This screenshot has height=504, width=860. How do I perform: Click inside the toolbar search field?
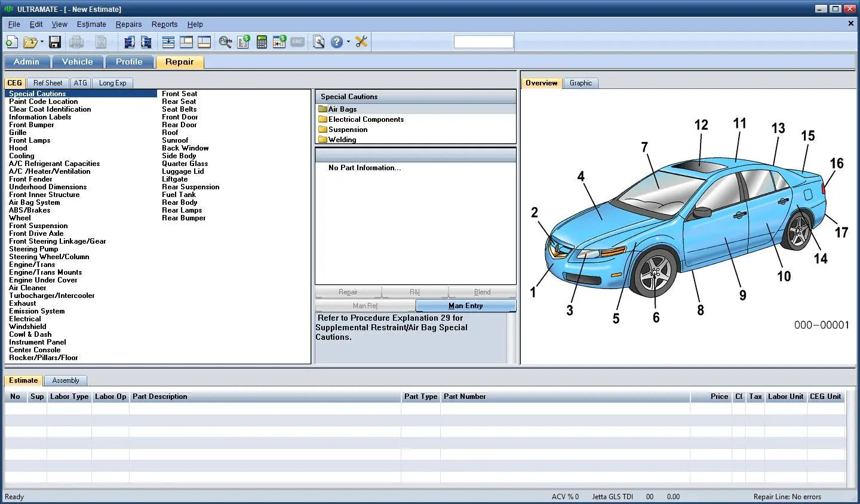click(483, 41)
